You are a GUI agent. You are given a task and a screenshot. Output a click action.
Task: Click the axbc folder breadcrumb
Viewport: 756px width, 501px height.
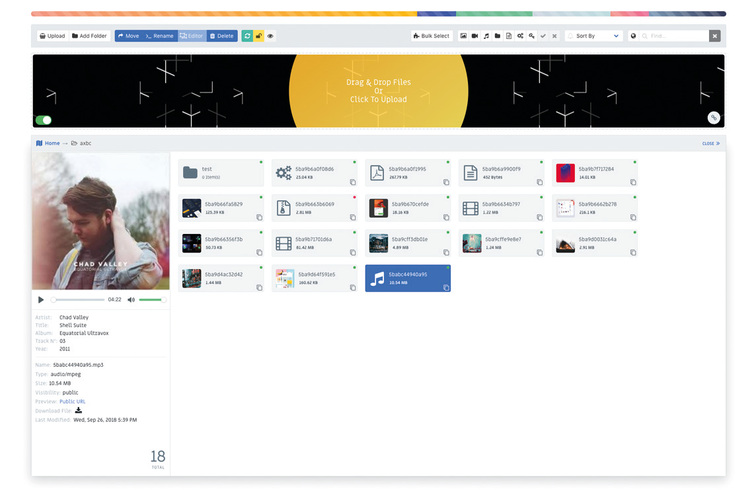coord(81,143)
